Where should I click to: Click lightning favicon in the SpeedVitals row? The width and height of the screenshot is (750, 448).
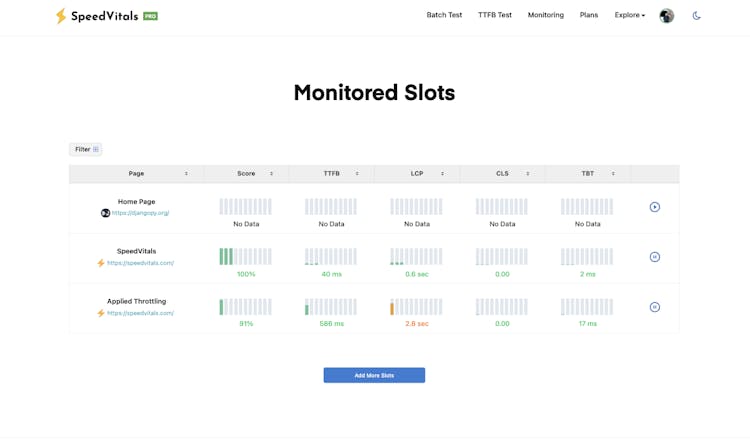click(x=101, y=263)
